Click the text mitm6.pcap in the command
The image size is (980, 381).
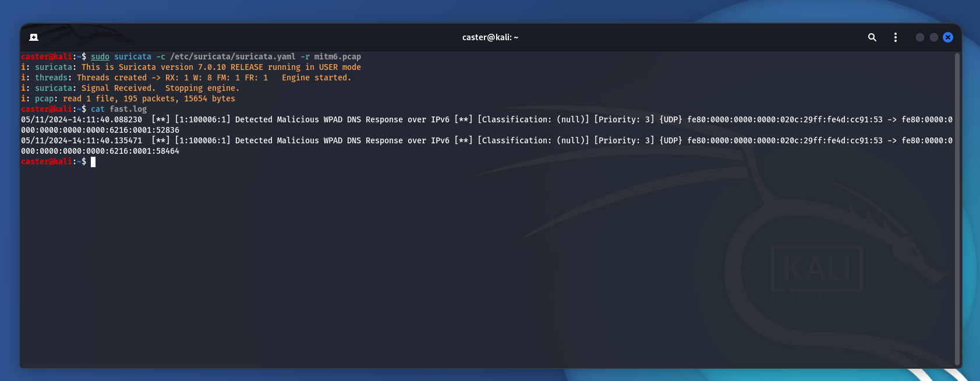338,57
